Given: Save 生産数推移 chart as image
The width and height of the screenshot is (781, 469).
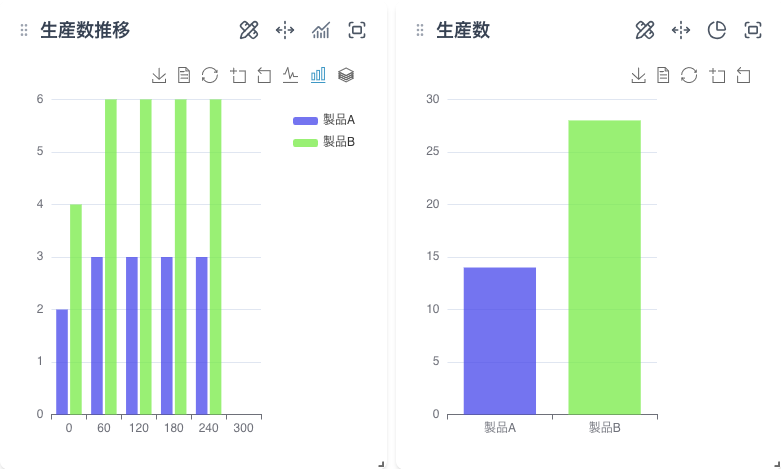Looking at the screenshot, I should (159, 75).
